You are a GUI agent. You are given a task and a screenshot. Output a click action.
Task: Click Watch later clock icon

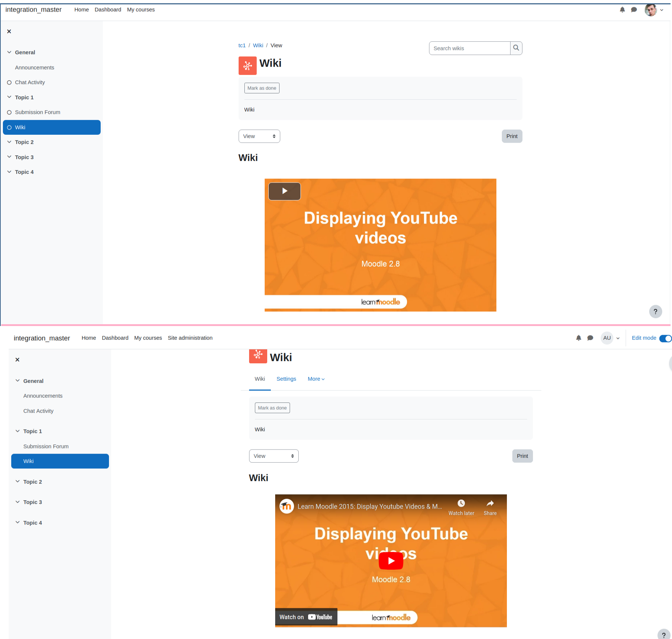(461, 504)
